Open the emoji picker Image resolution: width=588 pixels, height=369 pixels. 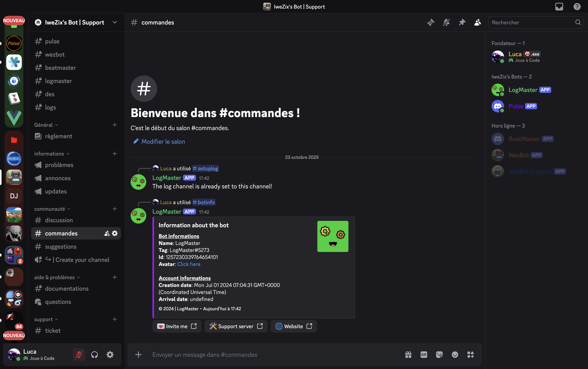455,355
